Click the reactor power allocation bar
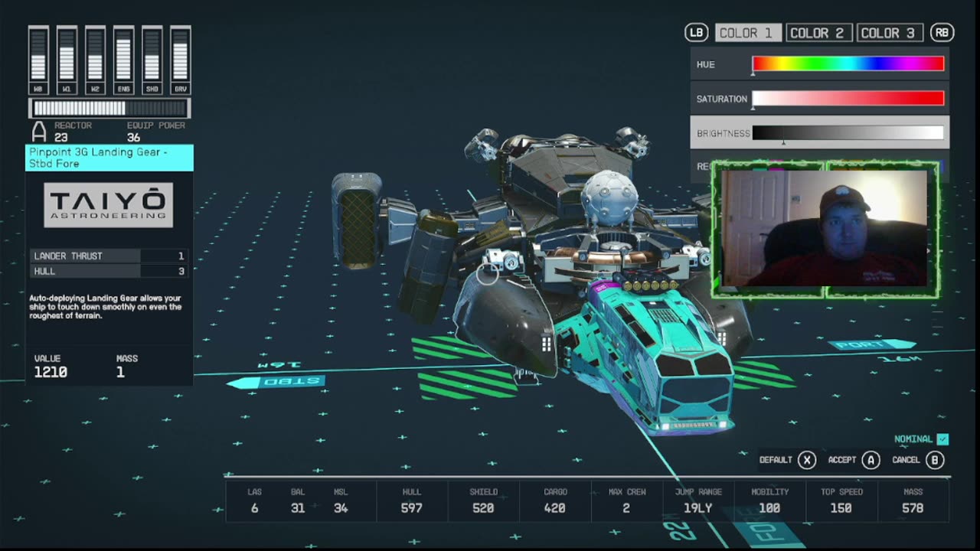The image size is (980, 551). (x=109, y=108)
